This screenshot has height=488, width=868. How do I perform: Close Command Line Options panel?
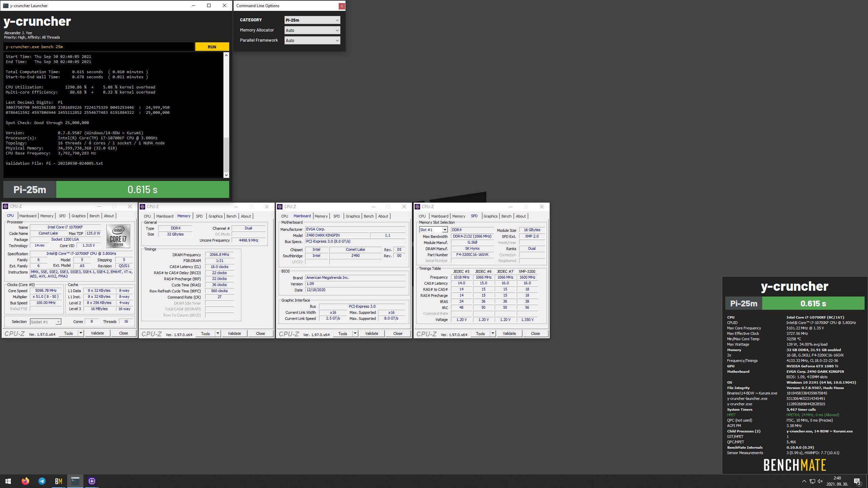tap(342, 6)
